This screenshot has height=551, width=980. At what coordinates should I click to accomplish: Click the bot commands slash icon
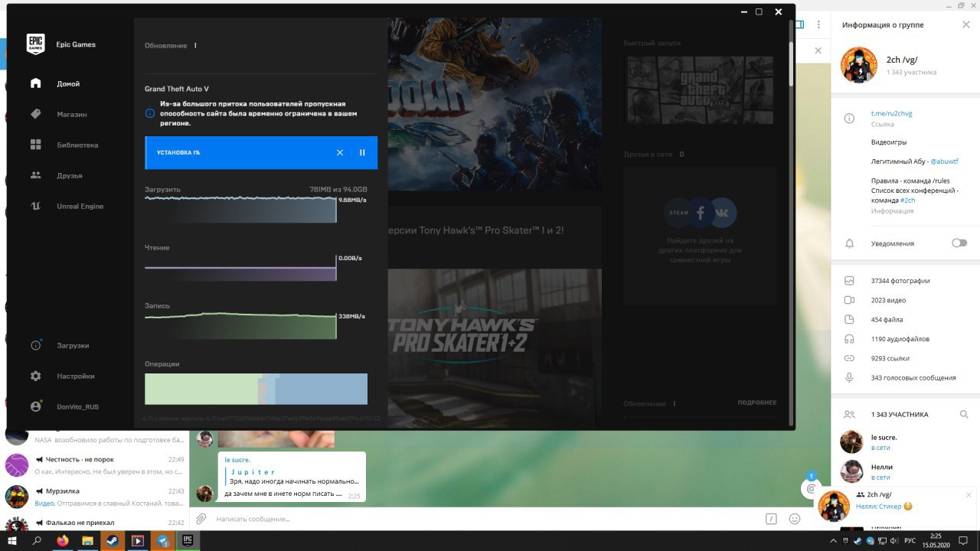pyautogui.click(x=772, y=519)
